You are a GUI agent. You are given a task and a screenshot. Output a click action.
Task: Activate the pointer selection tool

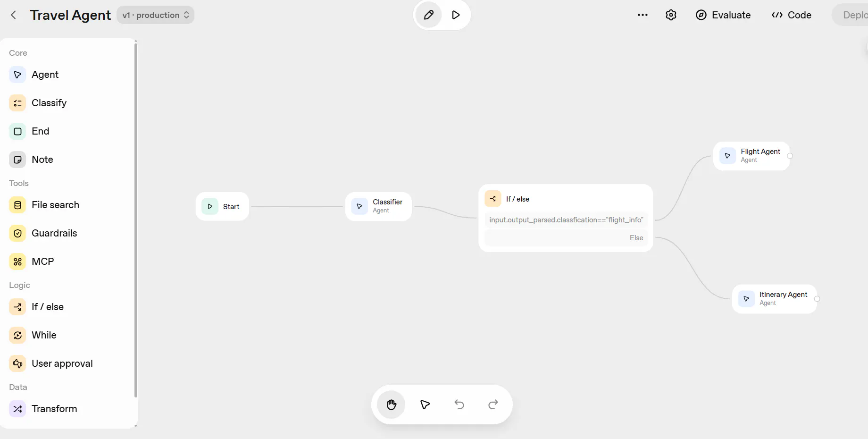425,405
